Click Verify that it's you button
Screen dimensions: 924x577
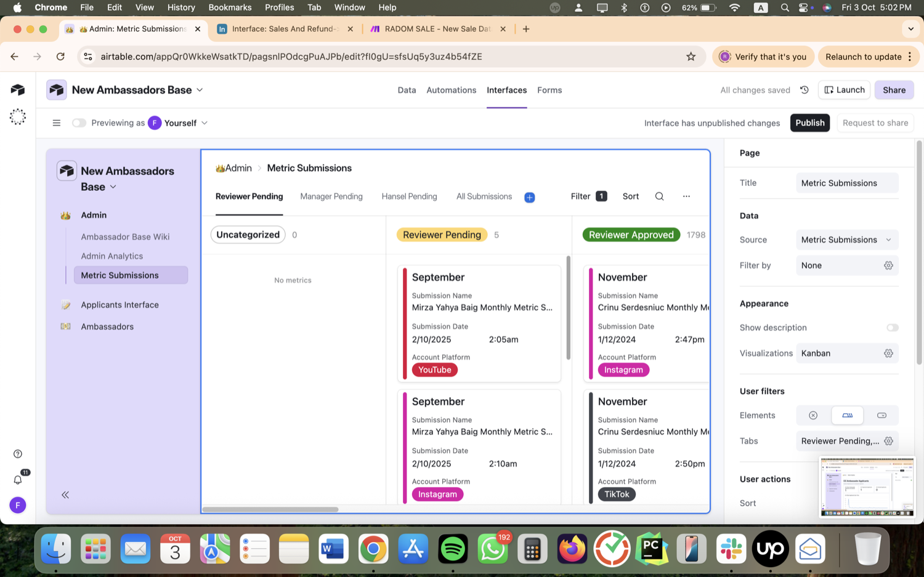click(763, 57)
